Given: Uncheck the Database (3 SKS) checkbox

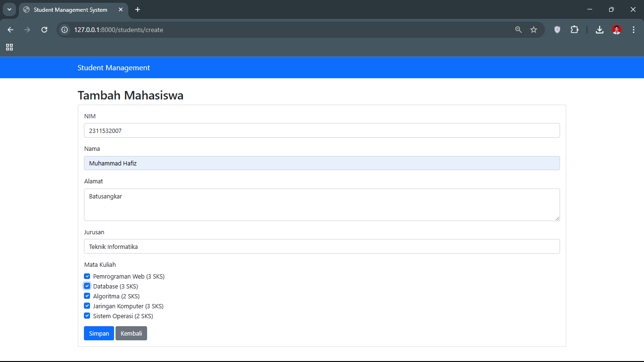Looking at the screenshot, I should point(87,286).
